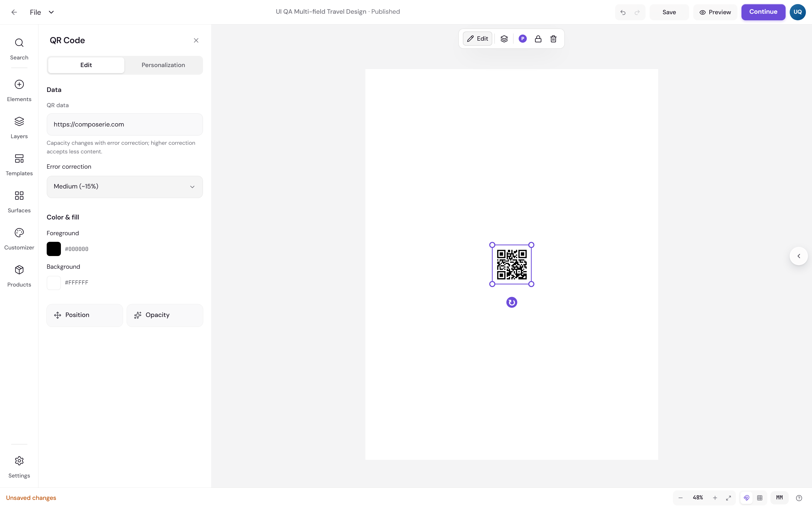Click the 48% zoom level
The height and width of the screenshot is (508, 812).
pyautogui.click(x=698, y=498)
